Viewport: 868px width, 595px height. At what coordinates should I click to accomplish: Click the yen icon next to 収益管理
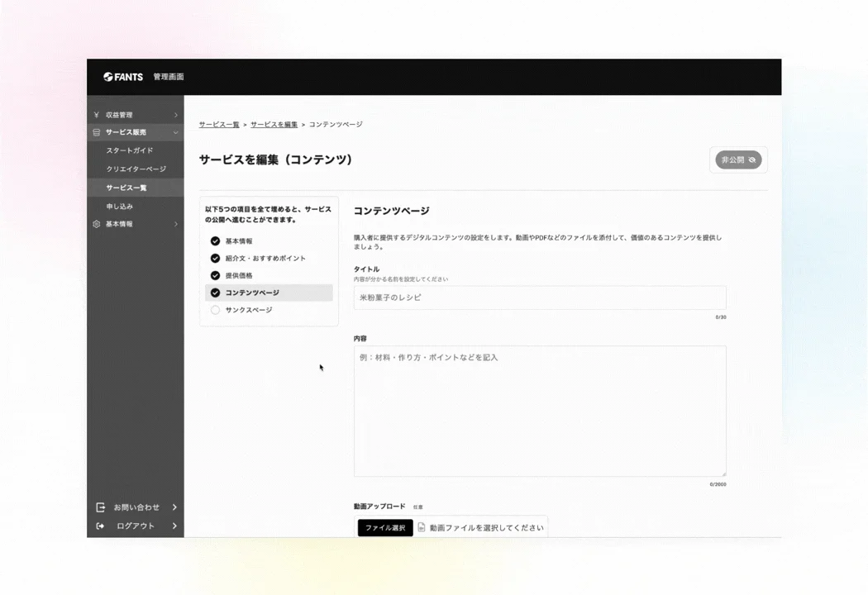tap(98, 114)
